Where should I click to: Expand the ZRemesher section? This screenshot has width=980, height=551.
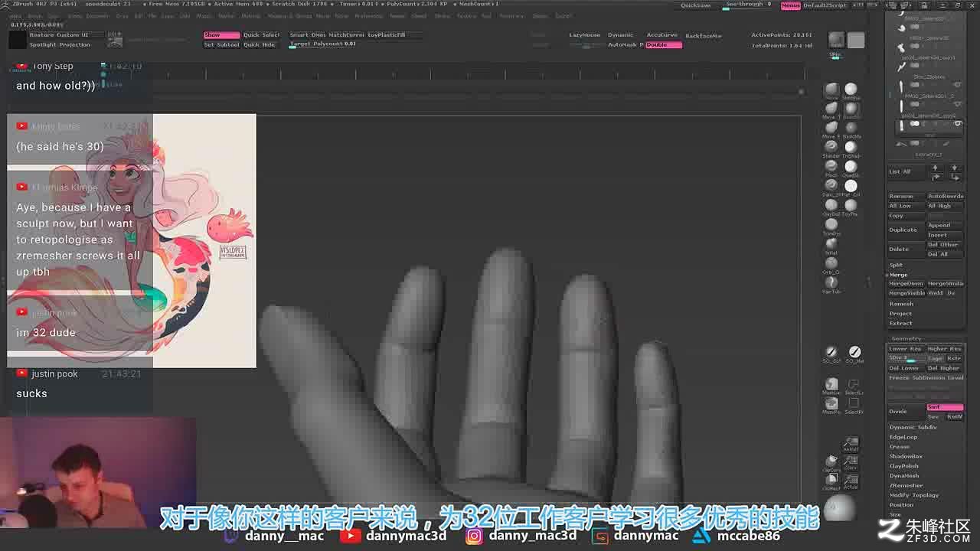[x=906, y=485]
